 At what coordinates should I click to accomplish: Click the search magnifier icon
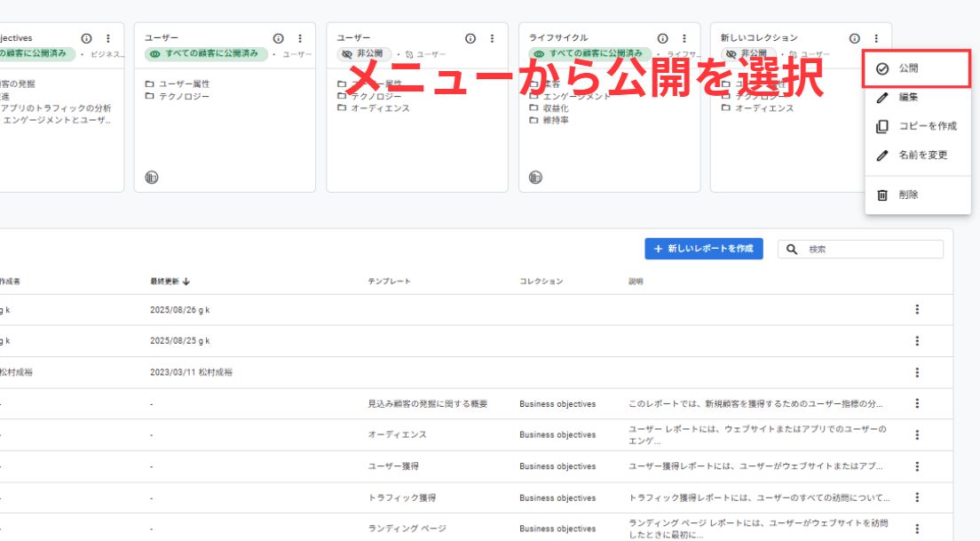pos(793,250)
